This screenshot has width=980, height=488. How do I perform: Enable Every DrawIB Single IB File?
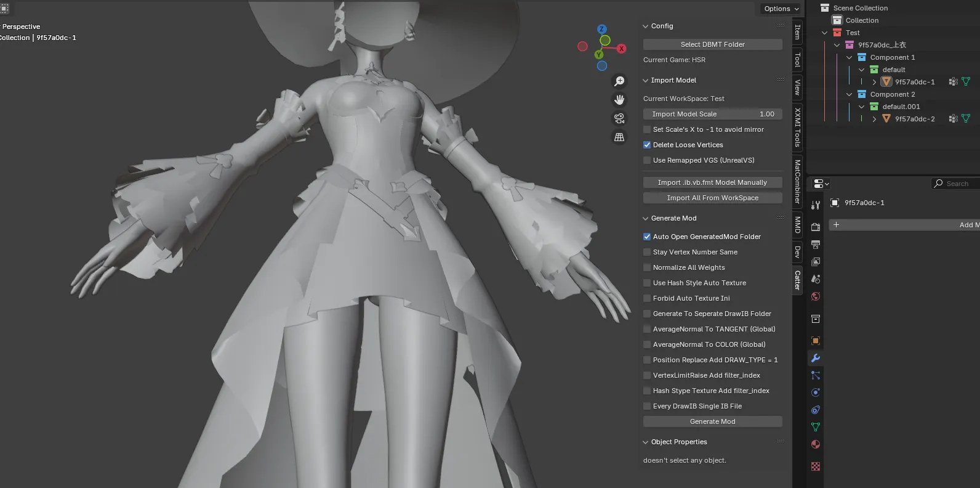[647, 406]
